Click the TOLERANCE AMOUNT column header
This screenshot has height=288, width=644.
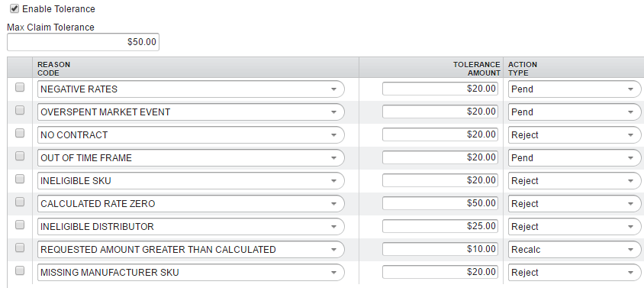pyautogui.click(x=476, y=69)
